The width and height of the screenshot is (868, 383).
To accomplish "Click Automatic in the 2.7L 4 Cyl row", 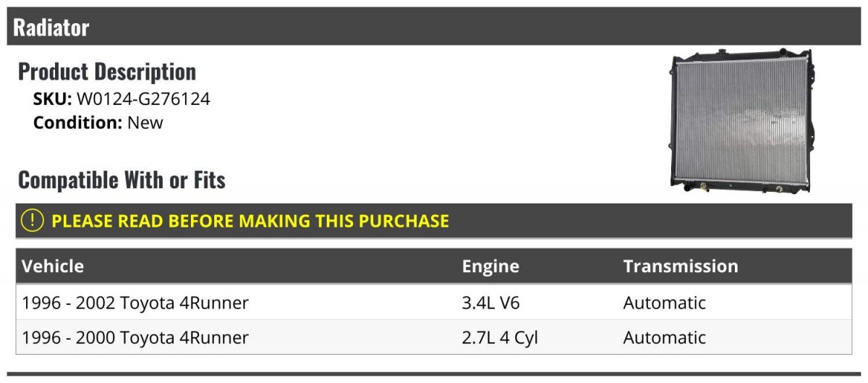I will [664, 337].
